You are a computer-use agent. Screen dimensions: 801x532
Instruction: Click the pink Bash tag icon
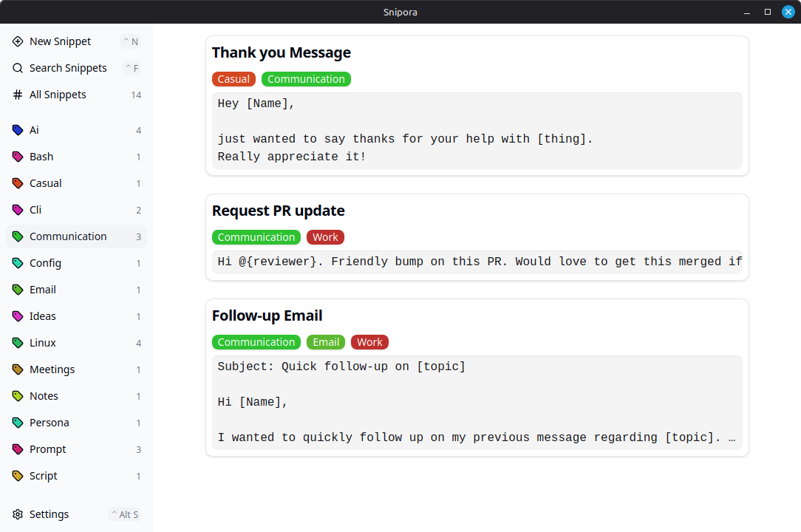tap(18, 157)
